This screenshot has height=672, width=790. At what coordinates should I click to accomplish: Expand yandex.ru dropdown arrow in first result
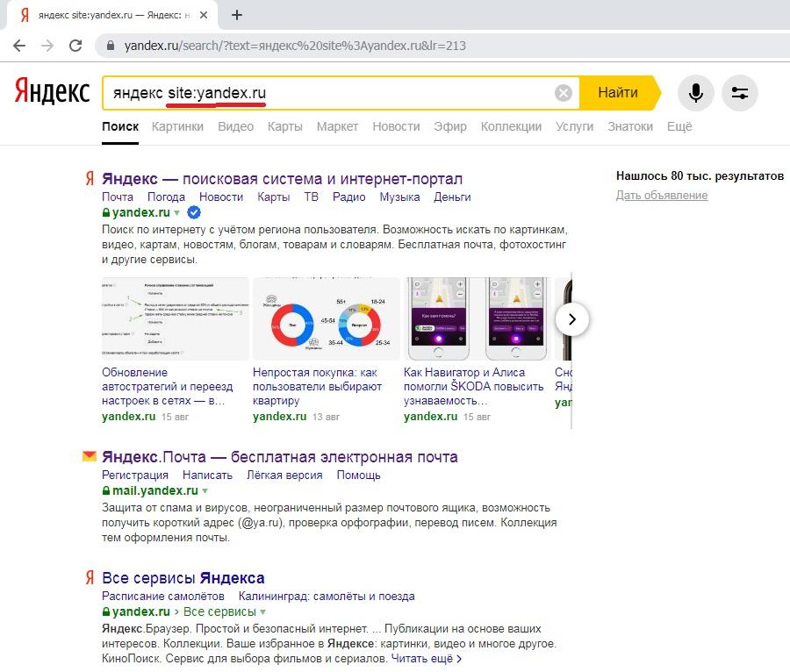[x=176, y=213]
